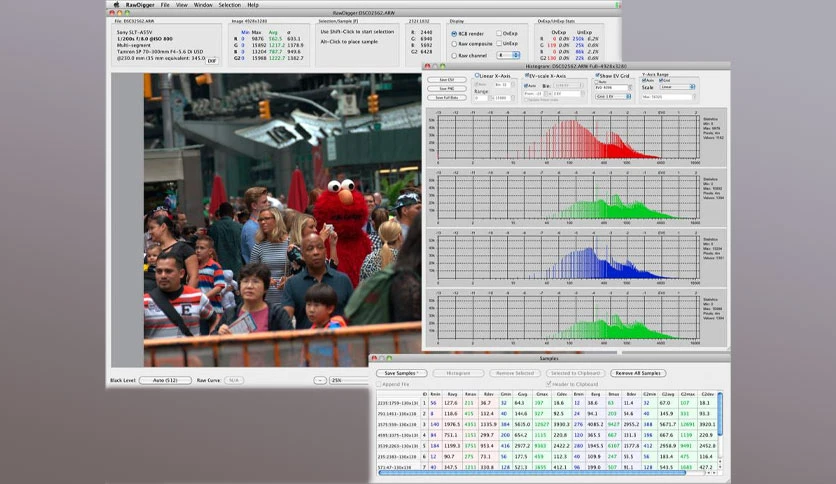Close the Samples window
836x484 pixels.
374,358
